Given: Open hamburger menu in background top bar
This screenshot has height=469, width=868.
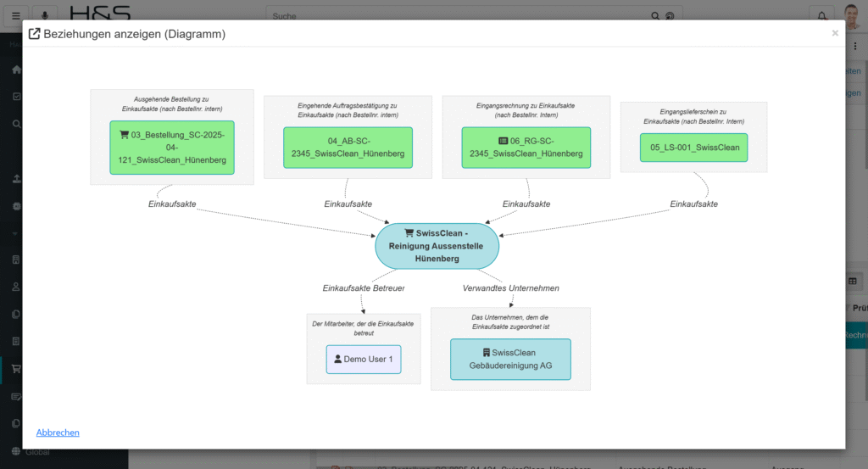Looking at the screenshot, I should tap(16, 15).
